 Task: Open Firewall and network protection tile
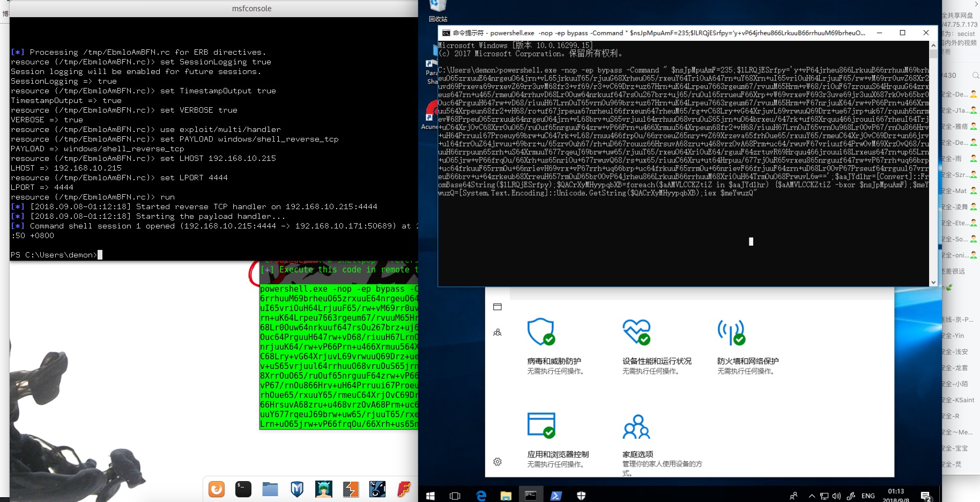tap(748, 346)
